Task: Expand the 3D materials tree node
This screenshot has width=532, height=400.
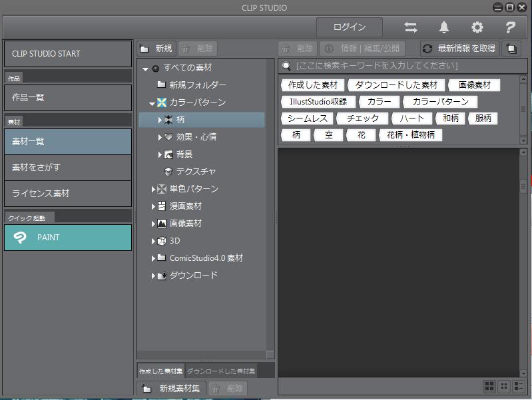Action: point(153,241)
